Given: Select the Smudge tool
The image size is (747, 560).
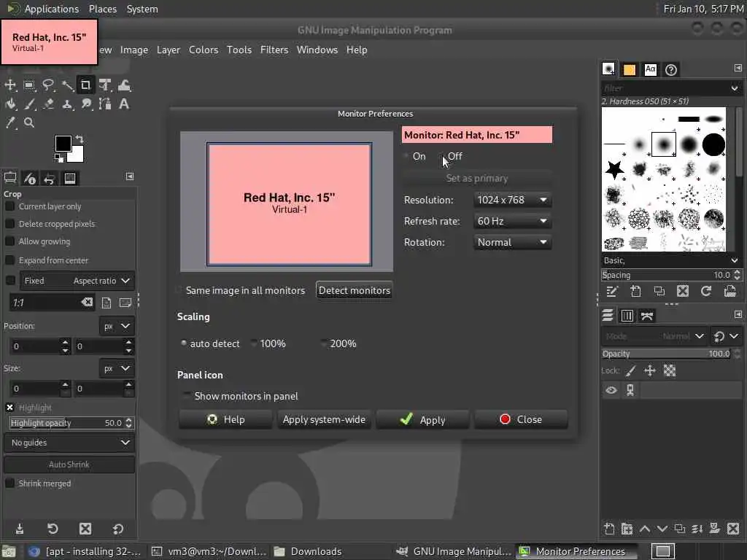Looking at the screenshot, I should pyautogui.click(x=86, y=104).
